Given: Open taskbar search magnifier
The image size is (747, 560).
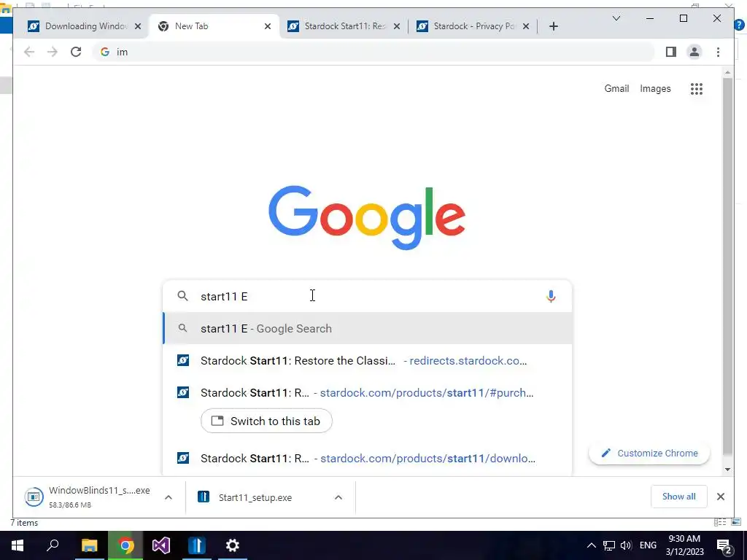Looking at the screenshot, I should (x=53, y=545).
